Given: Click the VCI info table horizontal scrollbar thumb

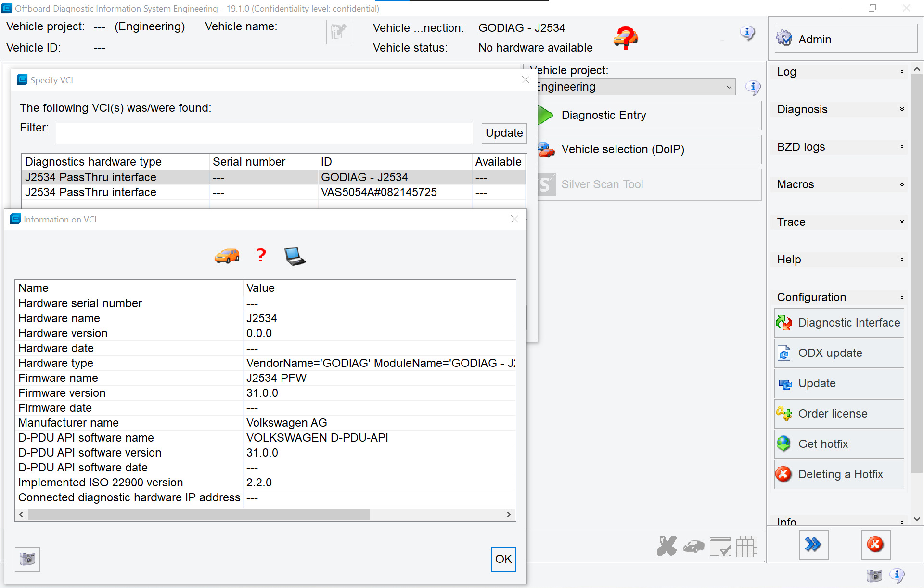Looking at the screenshot, I should point(199,514).
